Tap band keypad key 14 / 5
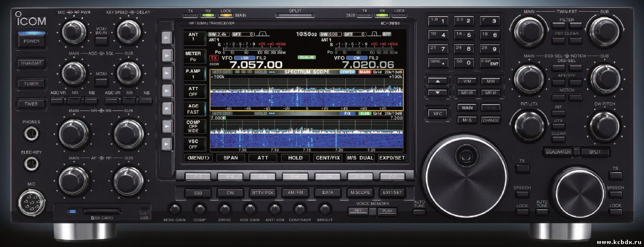This screenshot has width=644, height=247. point(464,35)
